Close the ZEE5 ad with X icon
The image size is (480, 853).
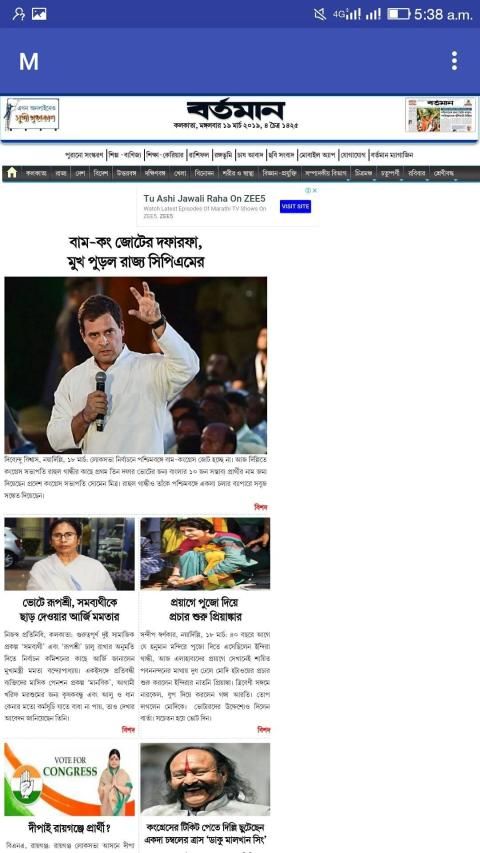[315, 190]
